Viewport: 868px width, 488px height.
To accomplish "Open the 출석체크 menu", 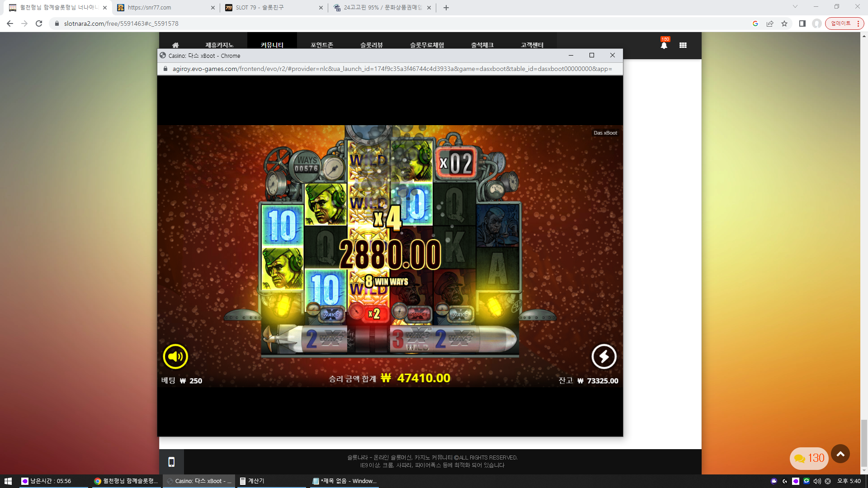I will point(482,45).
